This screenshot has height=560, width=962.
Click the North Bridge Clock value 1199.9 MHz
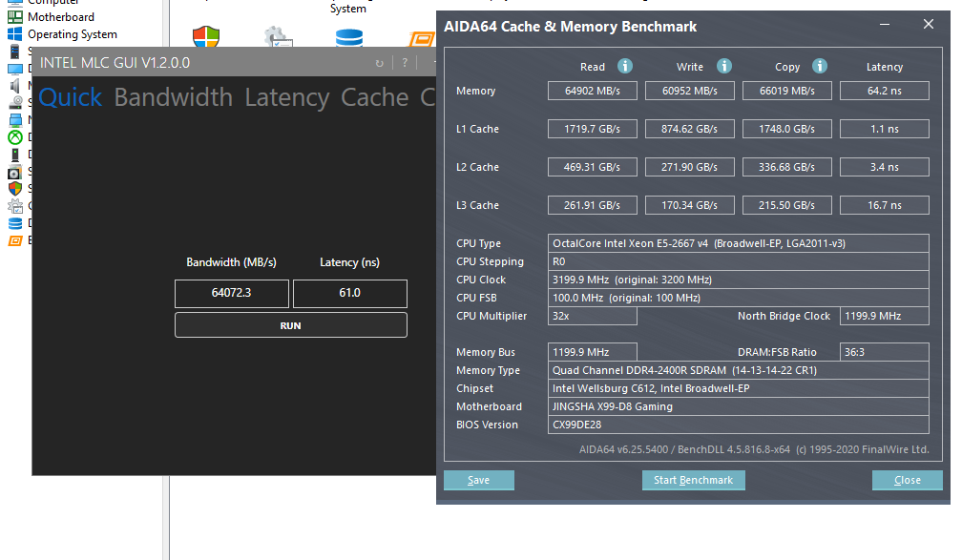(x=884, y=316)
